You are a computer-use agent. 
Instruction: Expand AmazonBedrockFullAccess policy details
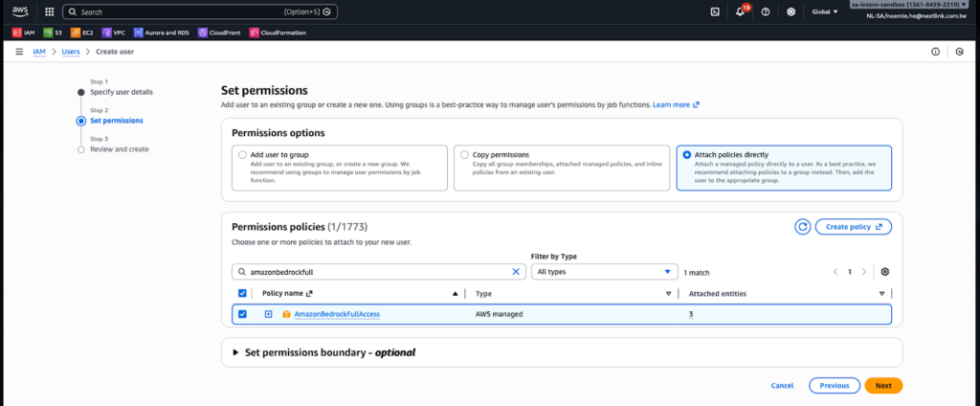(x=268, y=314)
